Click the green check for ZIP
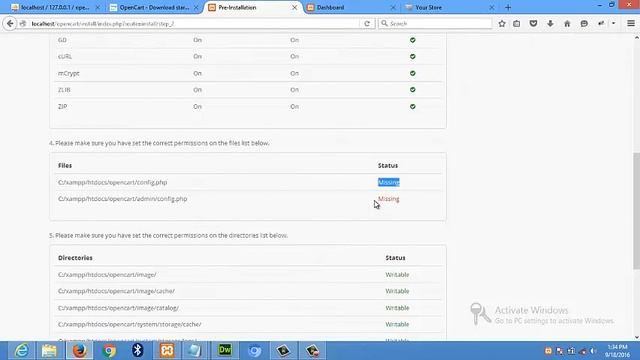The image size is (640, 360). 413,106
